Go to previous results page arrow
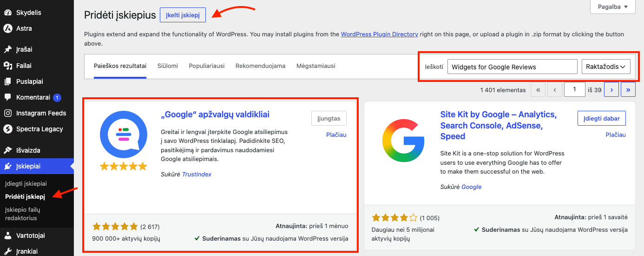 click(x=555, y=90)
